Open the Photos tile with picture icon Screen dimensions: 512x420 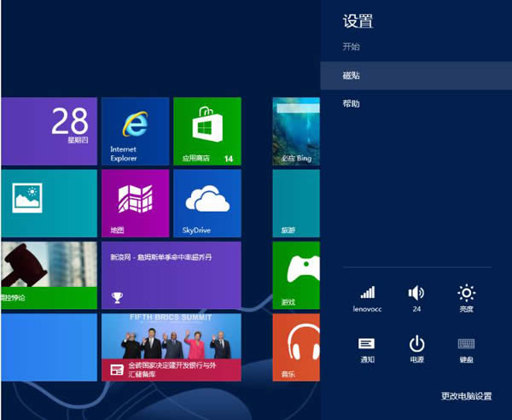click(x=49, y=203)
